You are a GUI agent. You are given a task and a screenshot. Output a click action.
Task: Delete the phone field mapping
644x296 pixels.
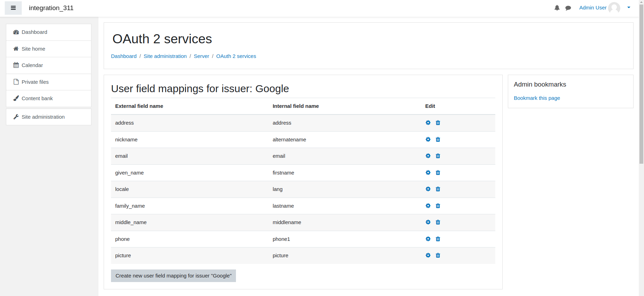tap(438, 239)
